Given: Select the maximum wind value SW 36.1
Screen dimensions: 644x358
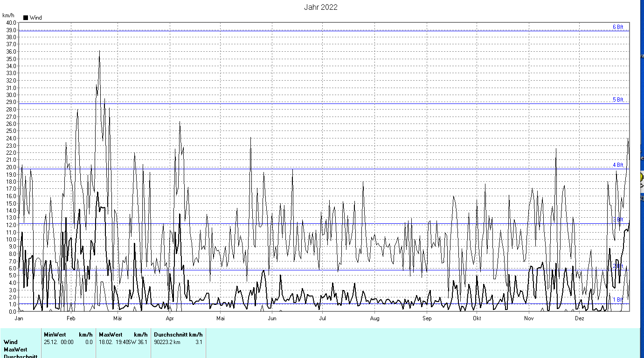Looking at the screenshot, I should coord(138,342).
